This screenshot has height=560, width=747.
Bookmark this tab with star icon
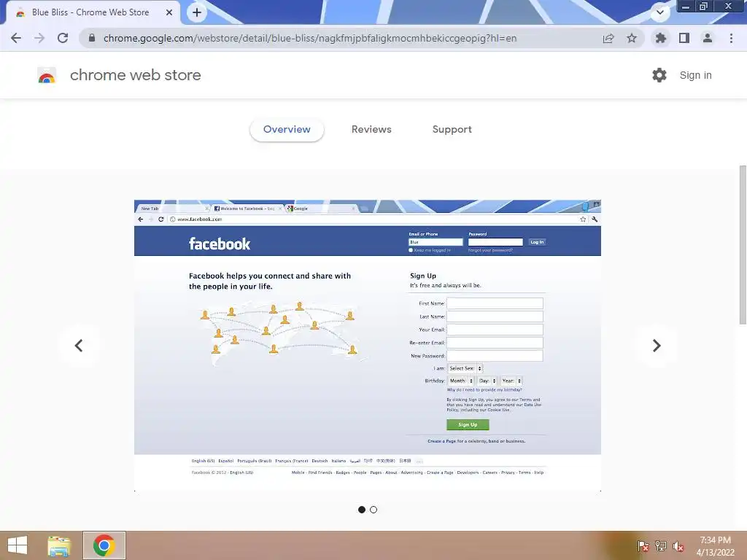(632, 38)
